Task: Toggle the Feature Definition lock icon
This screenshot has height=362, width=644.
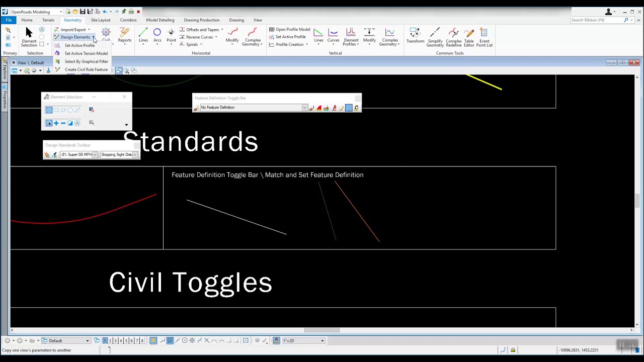Action: (356, 108)
